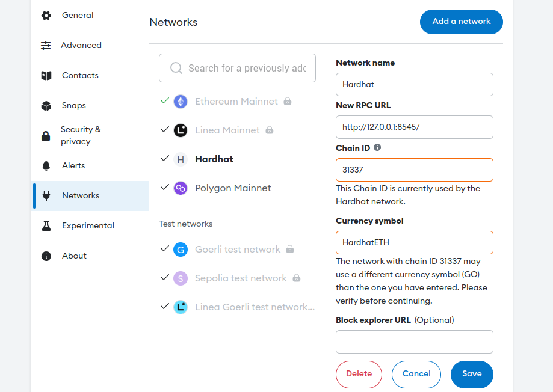Open Security & privacy via the lock icon
This screenshot has height=392, width=553.
coord(46,135)
